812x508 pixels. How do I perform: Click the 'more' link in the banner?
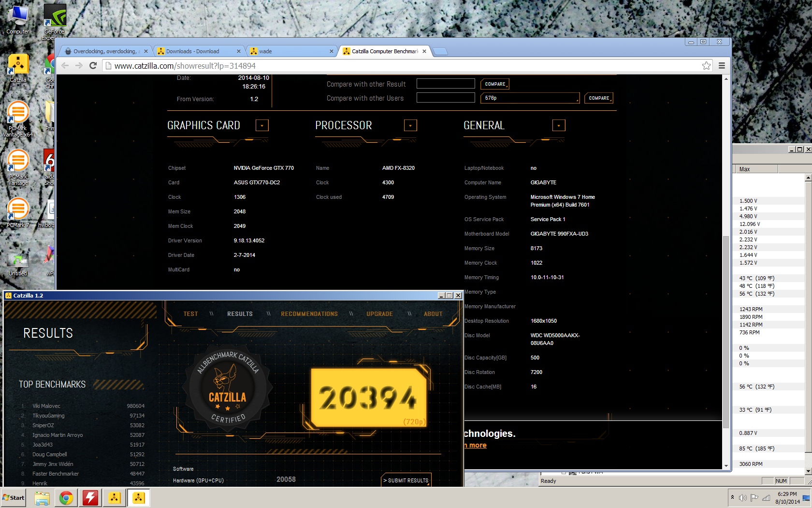tap(475, 445)
